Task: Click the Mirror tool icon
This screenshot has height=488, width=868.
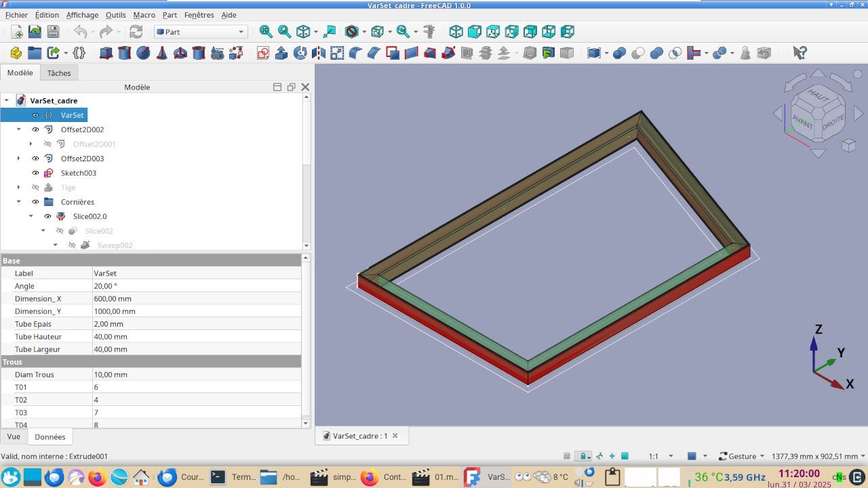Action: pos(318,53)
